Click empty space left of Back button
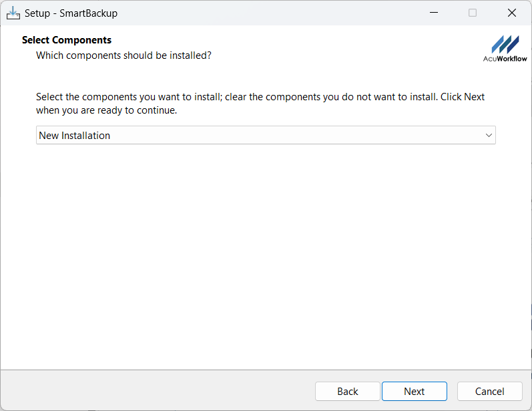The height and width of the screenshot is (411, 532). [x=160, y=392]
